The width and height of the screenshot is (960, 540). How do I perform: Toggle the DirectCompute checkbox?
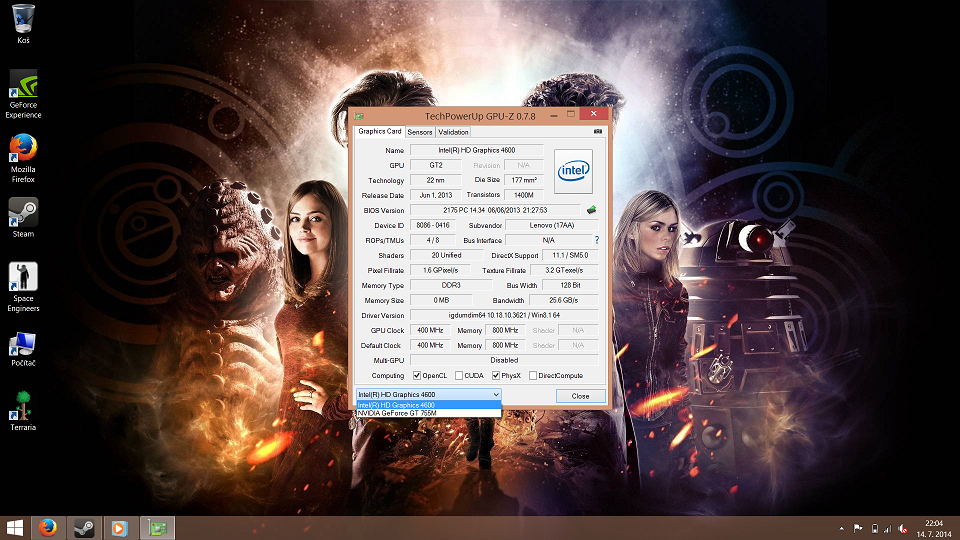[533, 375]
